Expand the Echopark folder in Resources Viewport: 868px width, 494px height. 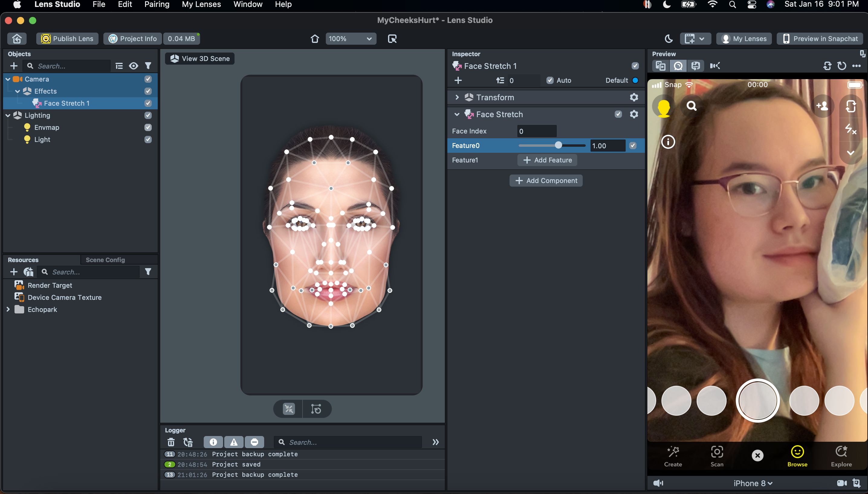pyautogui.click(x=8, y=310)
